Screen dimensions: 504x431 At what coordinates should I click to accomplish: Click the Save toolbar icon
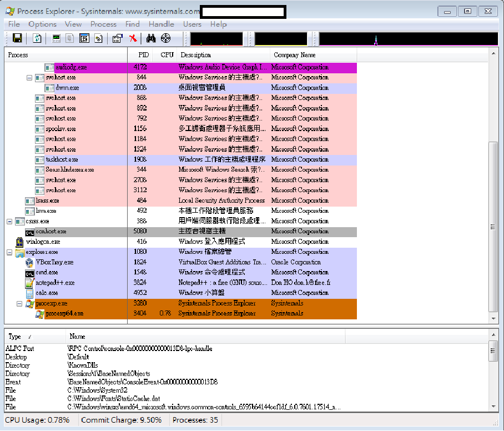(x=17, y=38)
